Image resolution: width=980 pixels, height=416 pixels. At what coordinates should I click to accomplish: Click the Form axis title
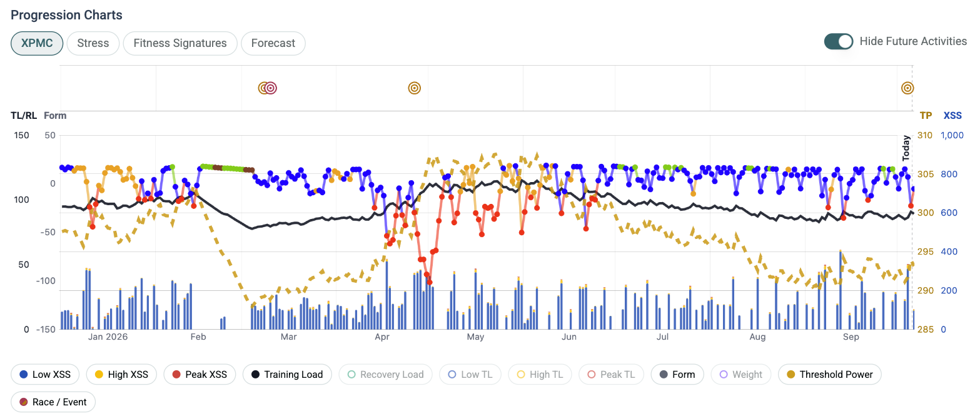tap(55, 115)
